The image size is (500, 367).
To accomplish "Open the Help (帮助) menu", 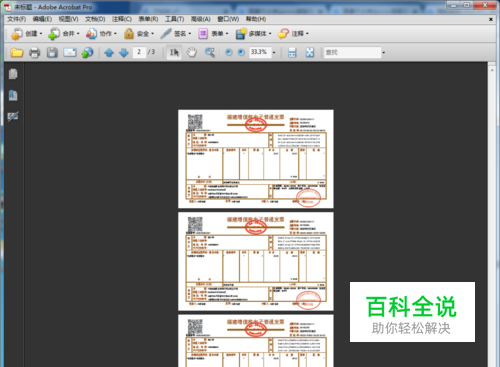I will point(256,19).
